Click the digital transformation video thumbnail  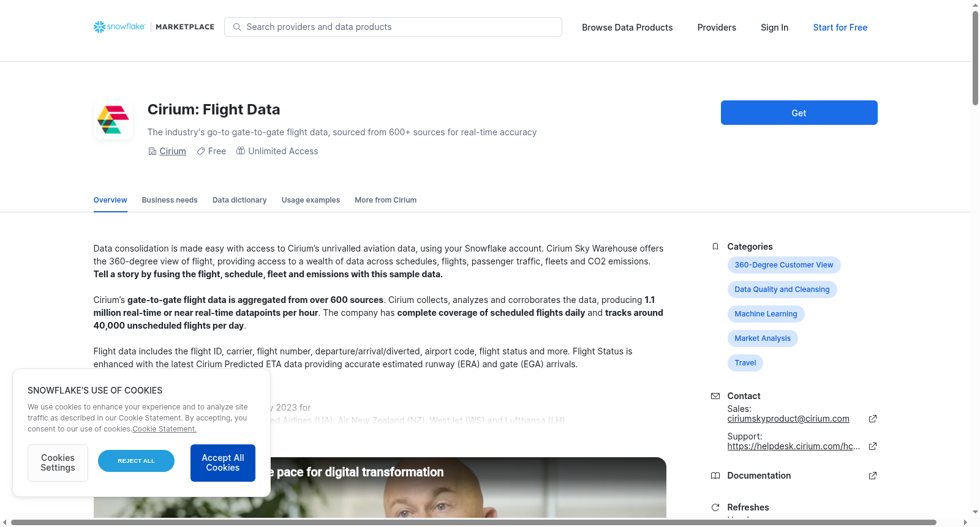380,487
